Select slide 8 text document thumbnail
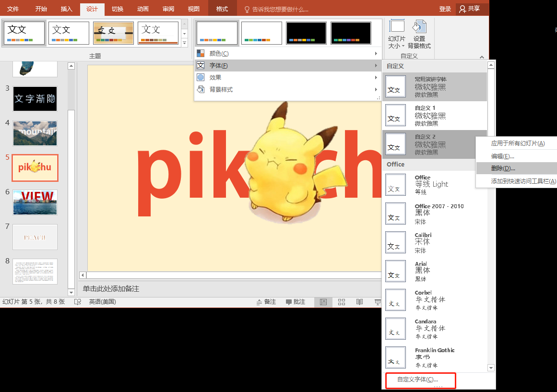This screenshot has height=392, width=557. (x=35, y=271)
